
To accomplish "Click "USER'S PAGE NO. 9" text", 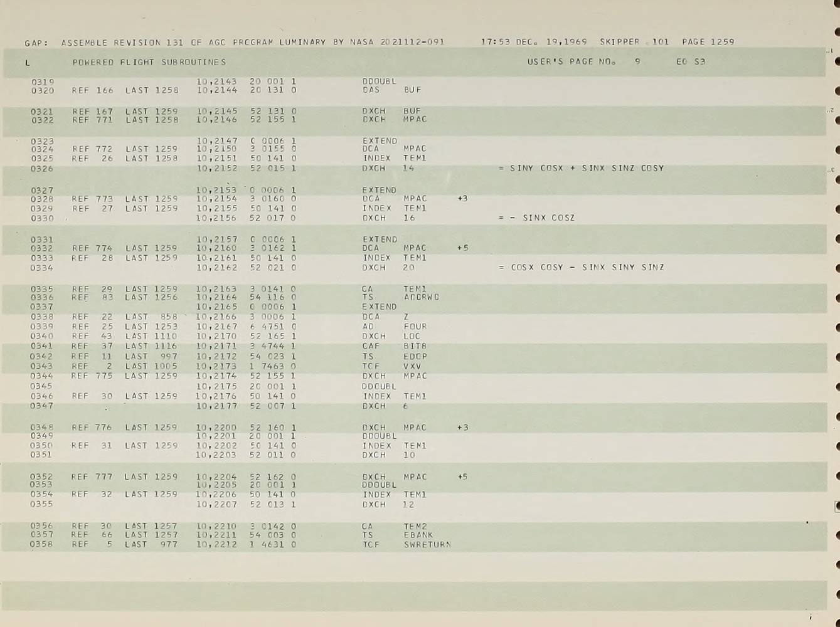I will coord(584,62).
